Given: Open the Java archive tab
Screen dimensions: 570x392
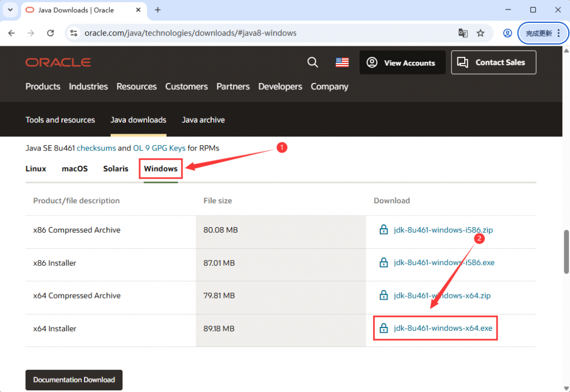Looking at the screenshot, I should [203, 120].
